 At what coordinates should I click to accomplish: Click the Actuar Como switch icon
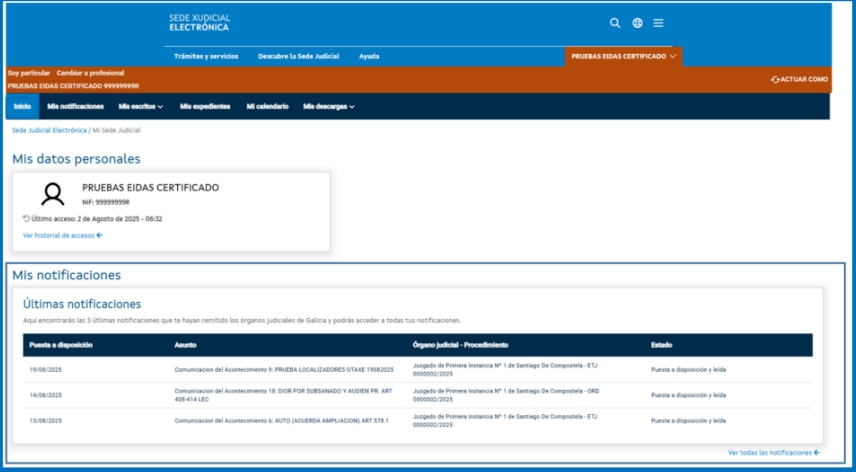coord(775,79)
